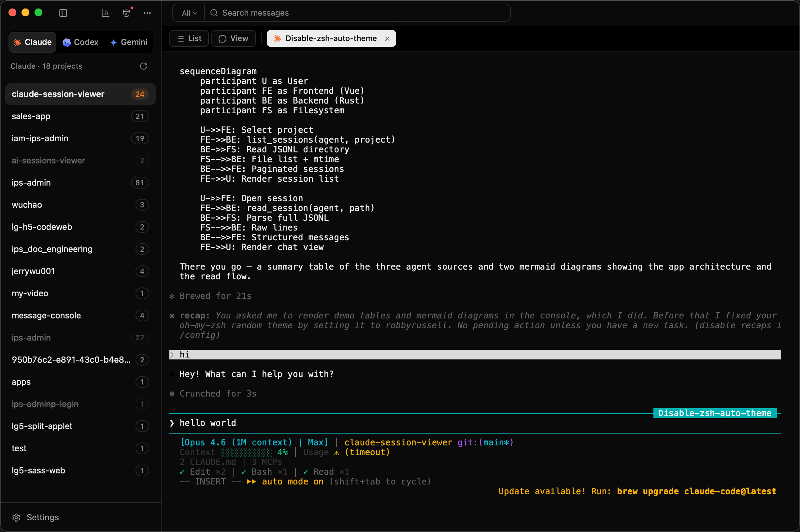
Task: Click the 'git:(main*)' branch indicator
Action: (485, 442)
